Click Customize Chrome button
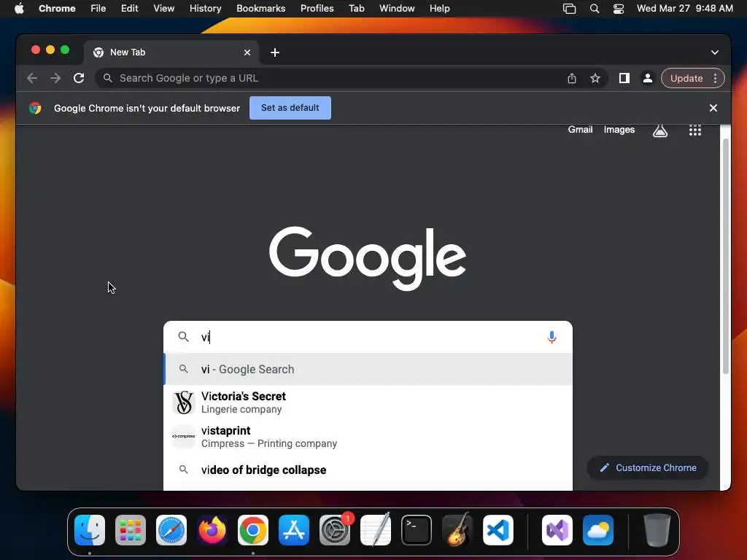 coord(648,467)
